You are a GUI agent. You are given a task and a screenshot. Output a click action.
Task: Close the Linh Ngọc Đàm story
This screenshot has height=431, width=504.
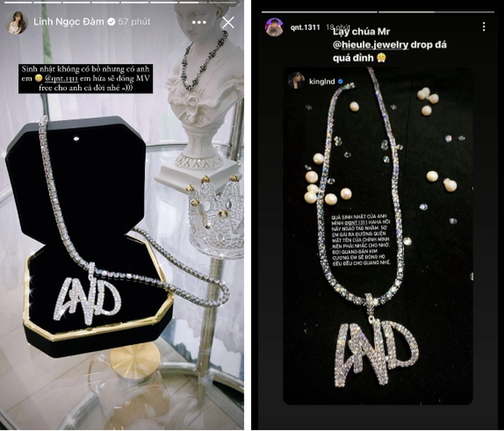[x=228, y=22]
